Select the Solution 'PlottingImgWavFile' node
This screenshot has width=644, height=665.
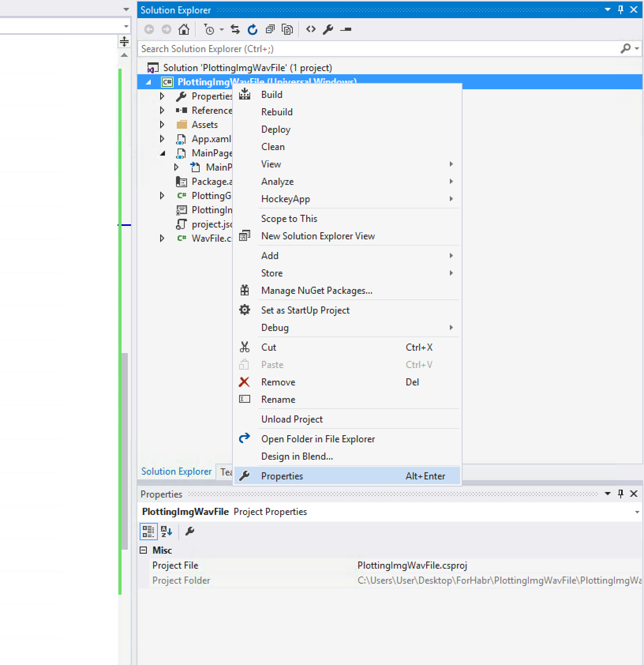click(x=240, y=68)
